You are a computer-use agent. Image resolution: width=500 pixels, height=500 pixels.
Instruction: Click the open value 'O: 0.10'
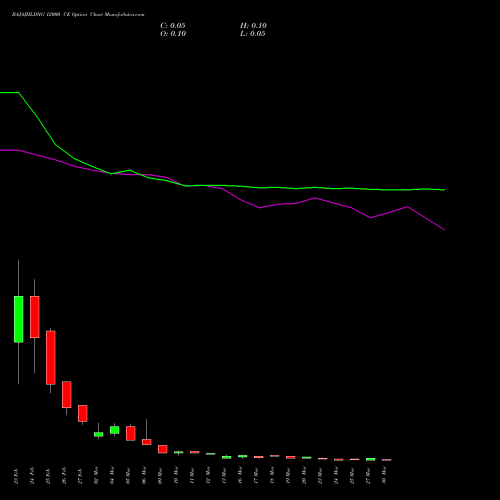(x=173, y=34)
